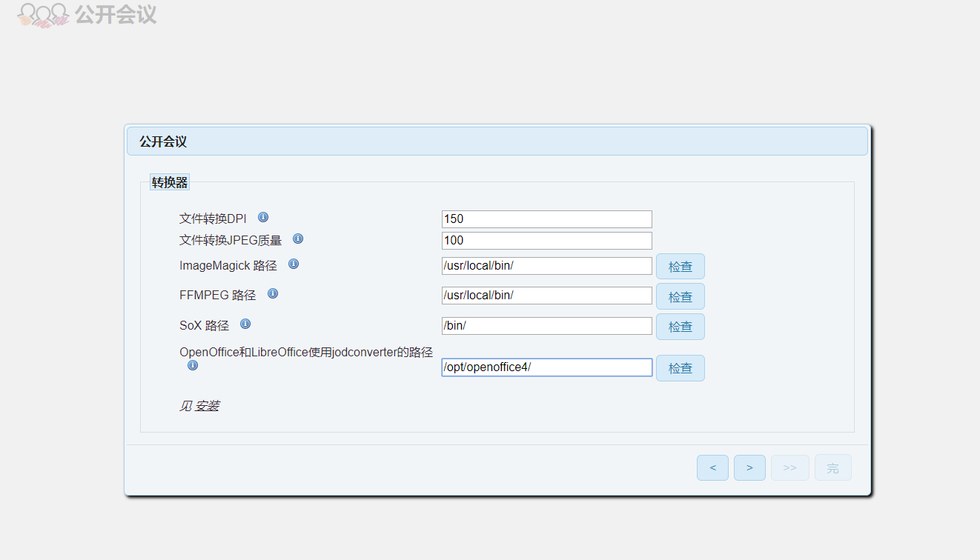
Task: Click the 完 finish button
Action: tap(833, 467)
